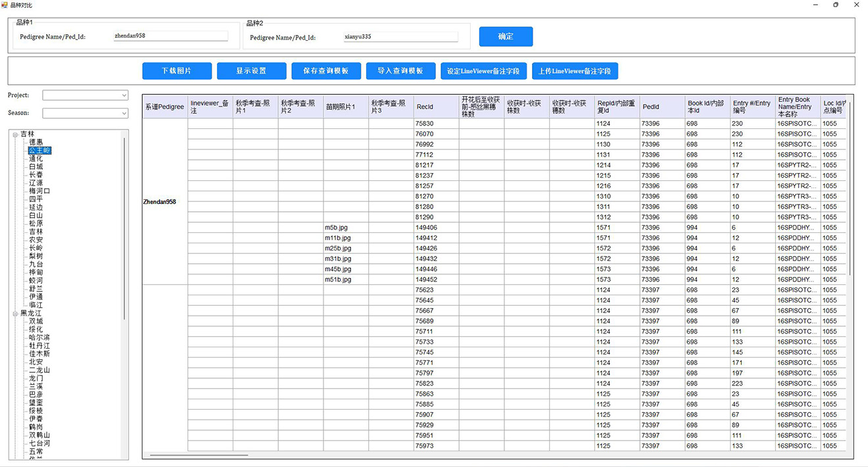Viewport: 868px width, 467px height.
Task: Select 七台河 in the location tree
Action: click(39, 443)
